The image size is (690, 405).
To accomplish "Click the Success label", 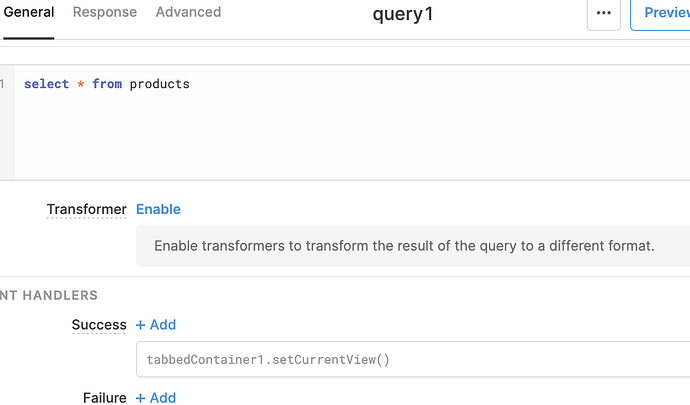I will (x=99, y=324).
